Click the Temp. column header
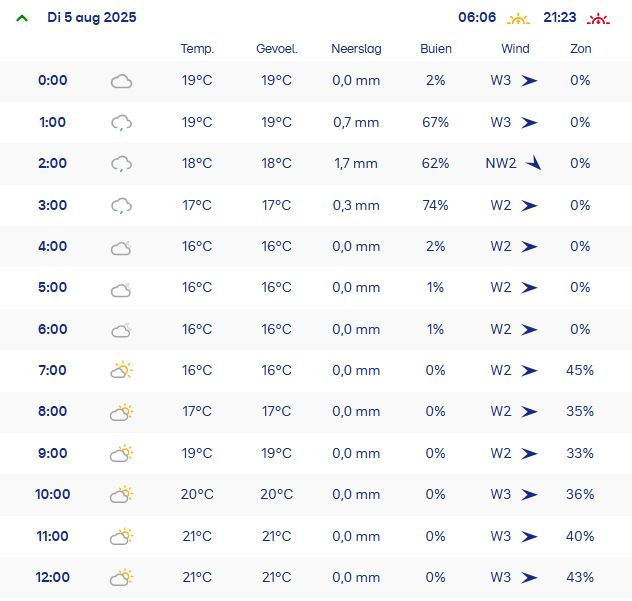 [197, 49]
